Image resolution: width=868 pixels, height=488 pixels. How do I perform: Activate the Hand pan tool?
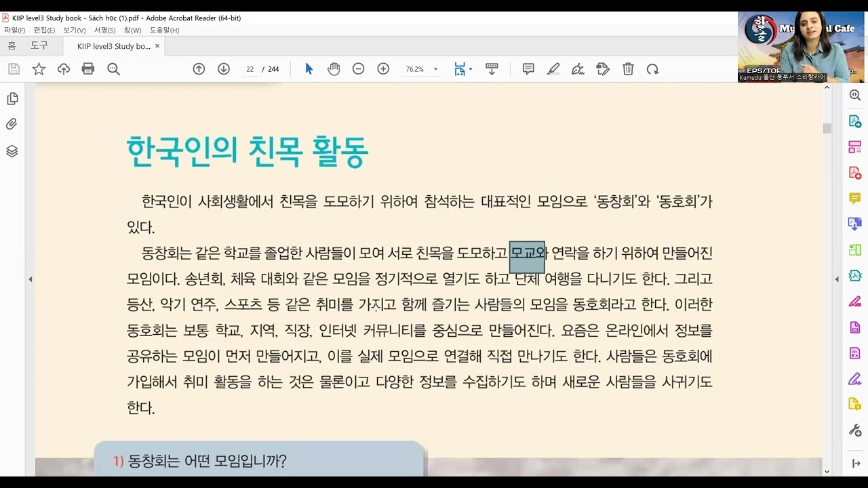pos(334,68)
